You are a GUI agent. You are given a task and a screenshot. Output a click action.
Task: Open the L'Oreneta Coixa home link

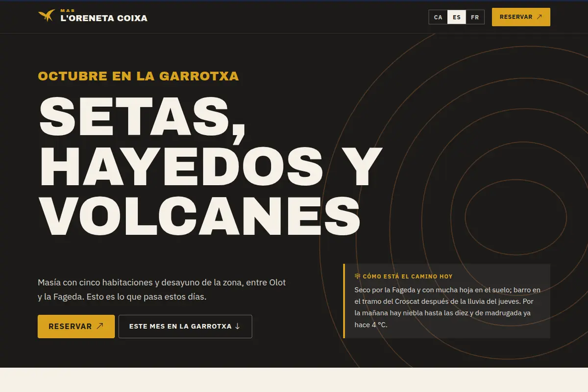point(93,16)
